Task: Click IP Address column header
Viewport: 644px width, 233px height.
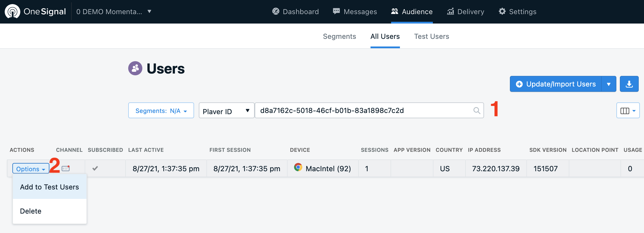Action: pos(484,150)
